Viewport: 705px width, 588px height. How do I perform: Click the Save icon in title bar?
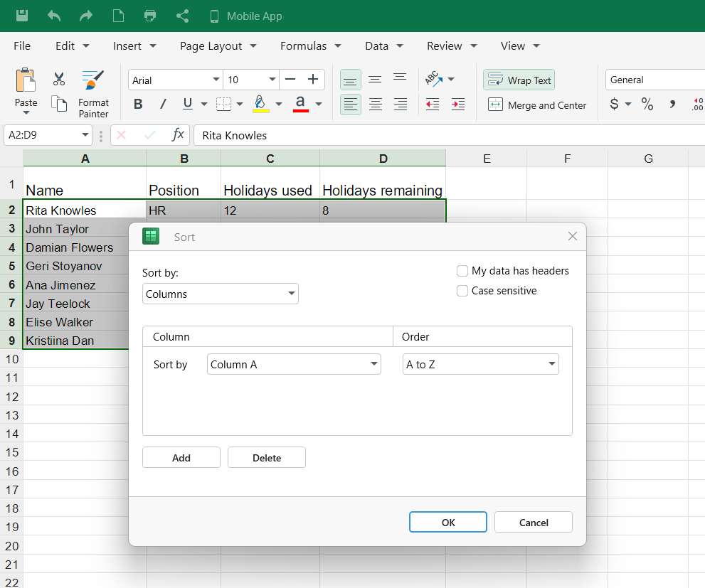22,16
